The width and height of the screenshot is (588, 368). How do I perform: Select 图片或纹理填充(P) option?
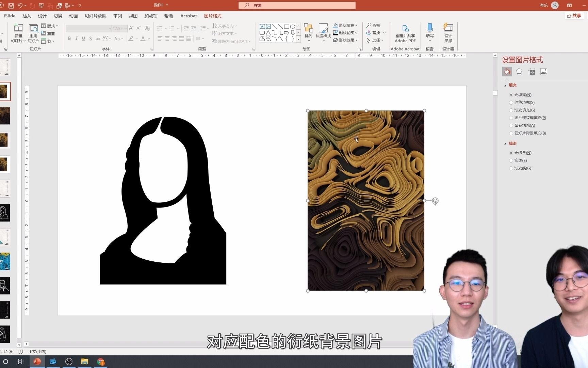[527, 118]
